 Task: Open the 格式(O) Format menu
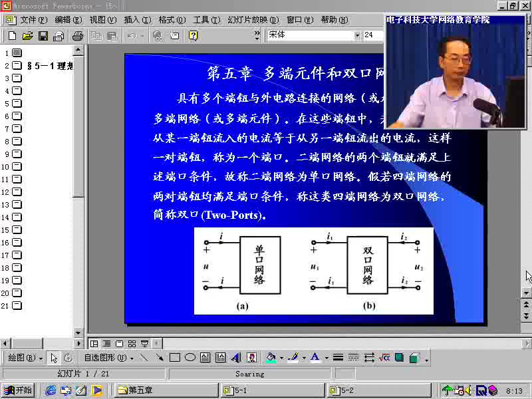click(x=172, y=20)
